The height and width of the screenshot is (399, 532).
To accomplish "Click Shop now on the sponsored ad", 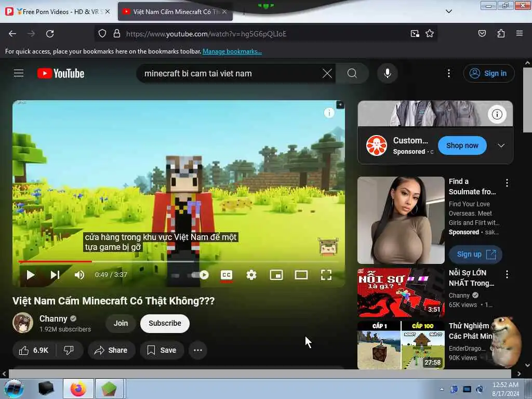I will click(462, 145).
